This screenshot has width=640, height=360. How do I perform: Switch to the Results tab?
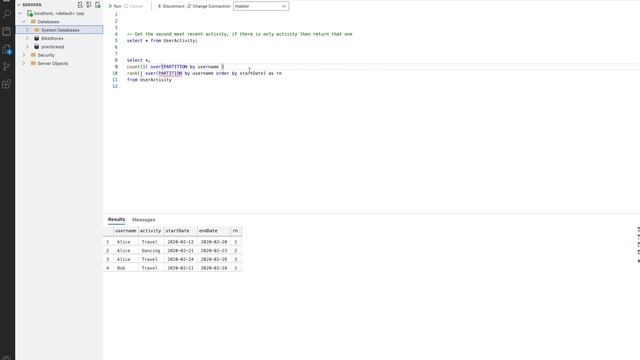(116, 220)
